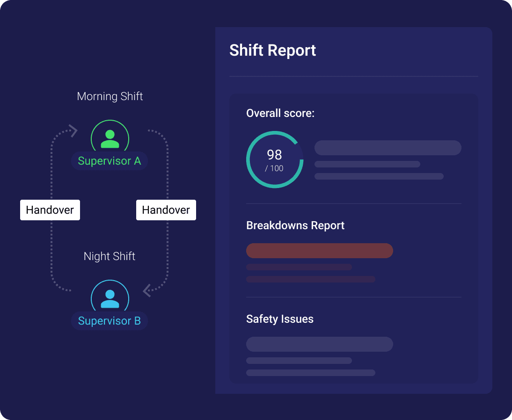
Task: Open the Breakdowns Report section heading
Action: click(x=295, y=225)
